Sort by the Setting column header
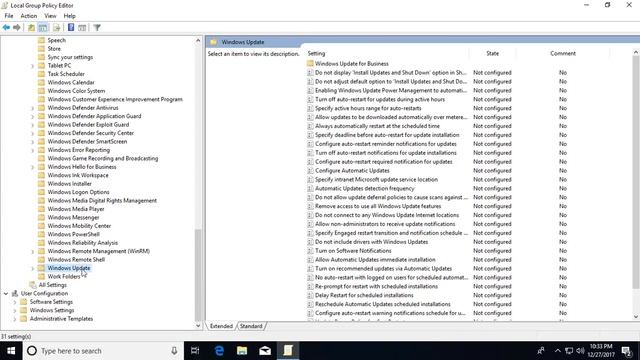This screenshot has width=640, height=360. click(x=387, y=53)
